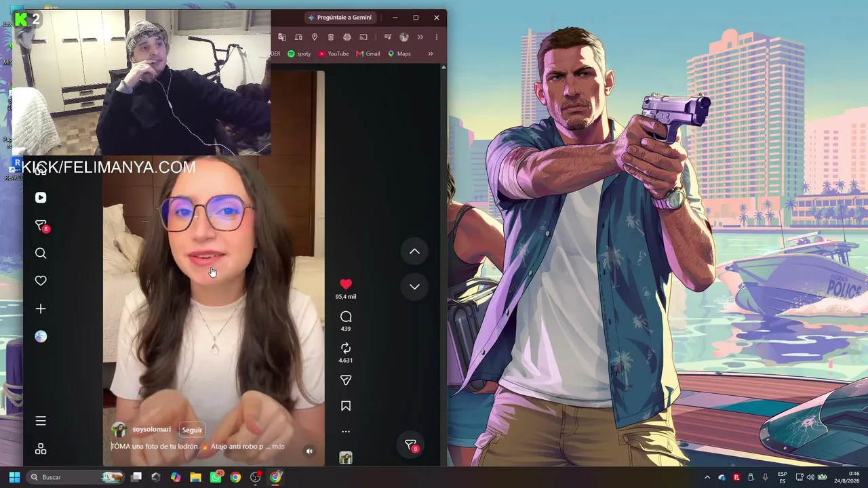Open the sidebar video feed icon
Screen dimensions: 868x488
tap(41, 197)
